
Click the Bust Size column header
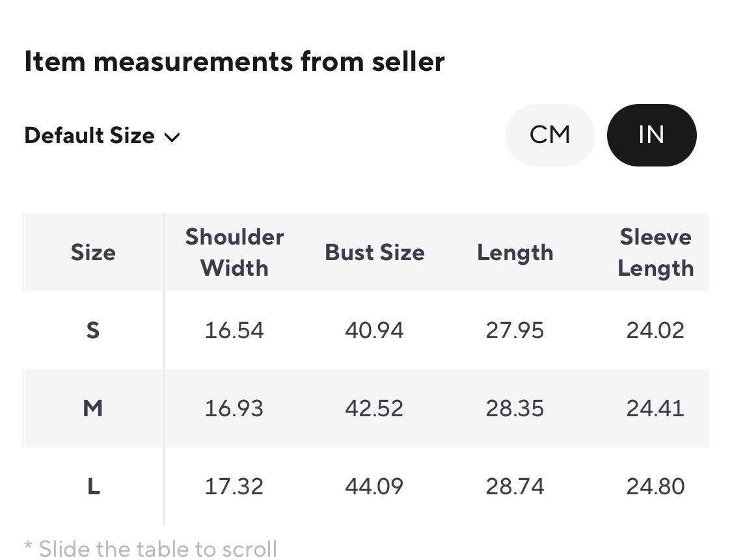pyautogui.click(x=374, y=252)
